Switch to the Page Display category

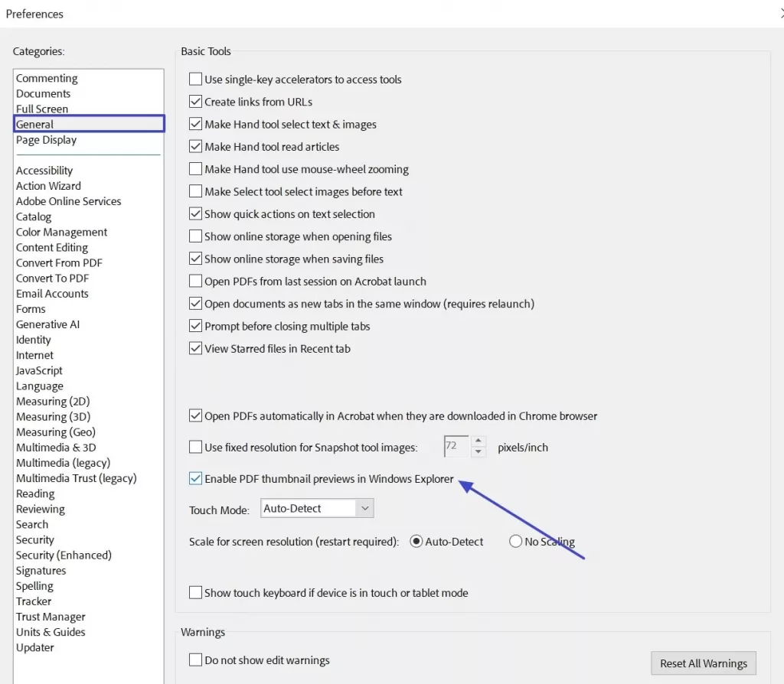click(x=46, y=139)
